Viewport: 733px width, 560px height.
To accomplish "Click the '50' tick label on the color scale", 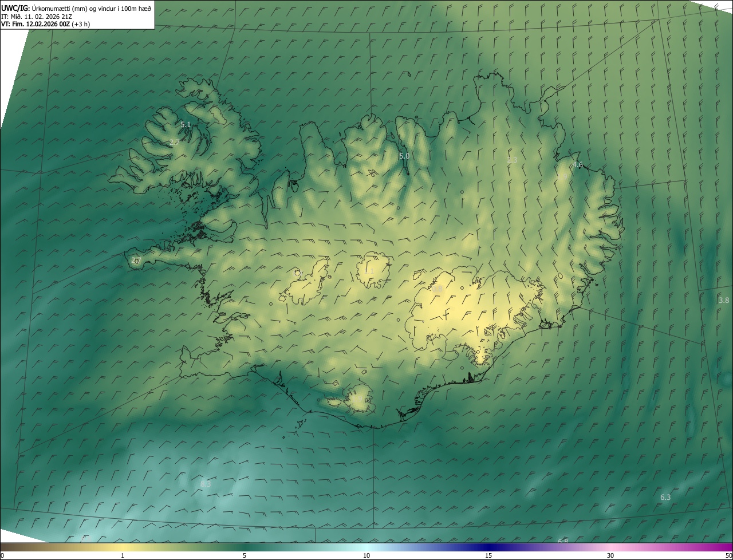I will (728, 555).
